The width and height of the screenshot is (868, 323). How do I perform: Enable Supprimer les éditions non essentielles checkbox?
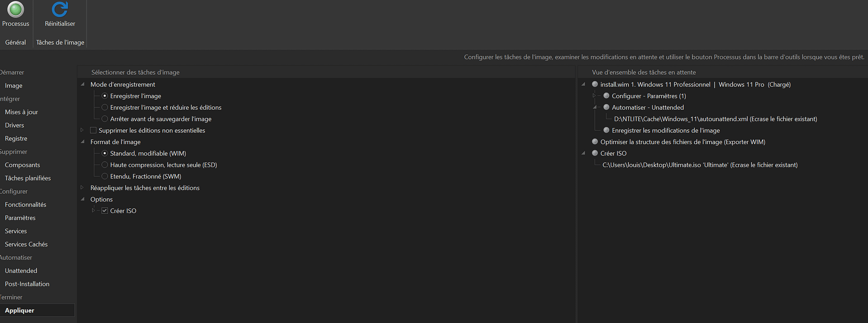[x=93, y=130]
